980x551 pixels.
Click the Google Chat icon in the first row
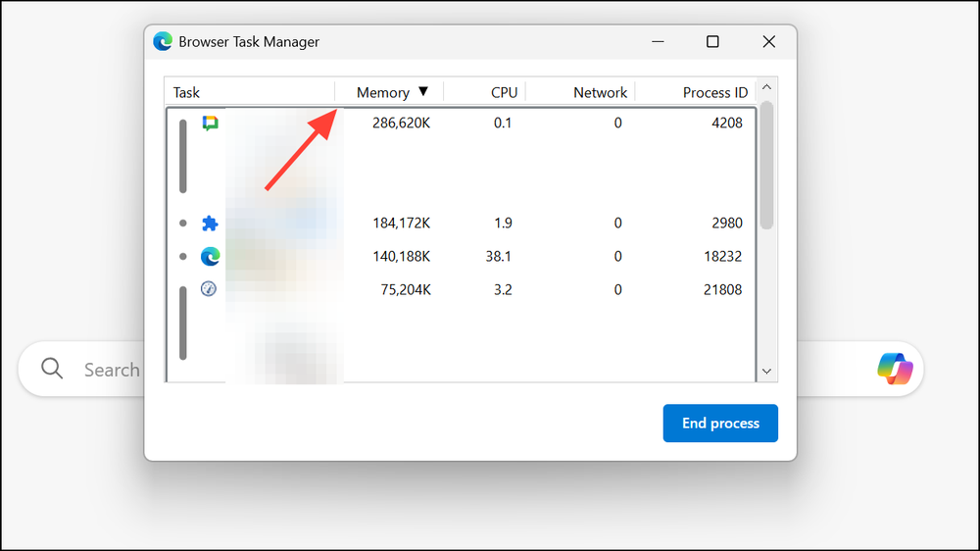coord(210,123)
